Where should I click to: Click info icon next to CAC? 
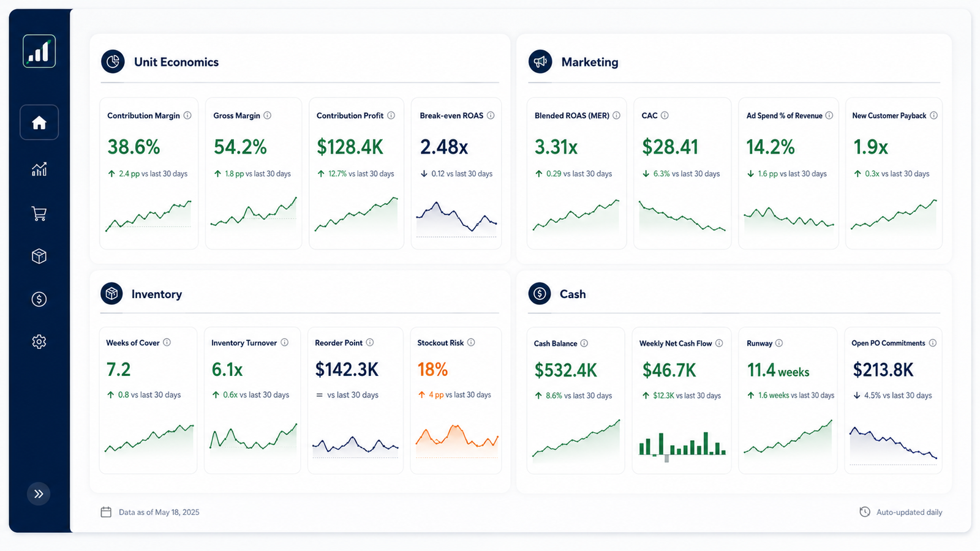pyautogui.click(x=665, y=115)
